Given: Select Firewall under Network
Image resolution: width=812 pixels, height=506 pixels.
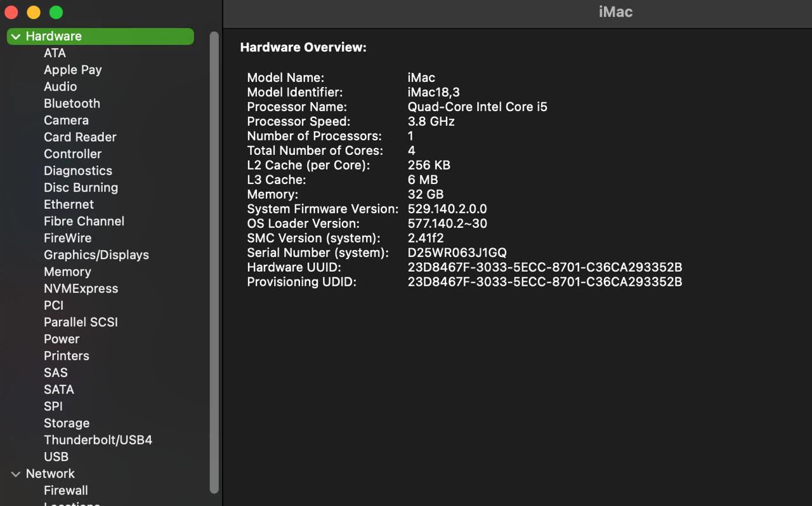Looking at the screenshot, I should [66, 491].
